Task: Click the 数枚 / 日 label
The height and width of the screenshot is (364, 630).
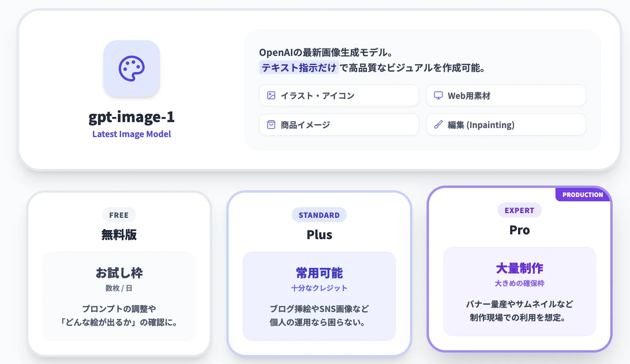Action: pos(119,288)
